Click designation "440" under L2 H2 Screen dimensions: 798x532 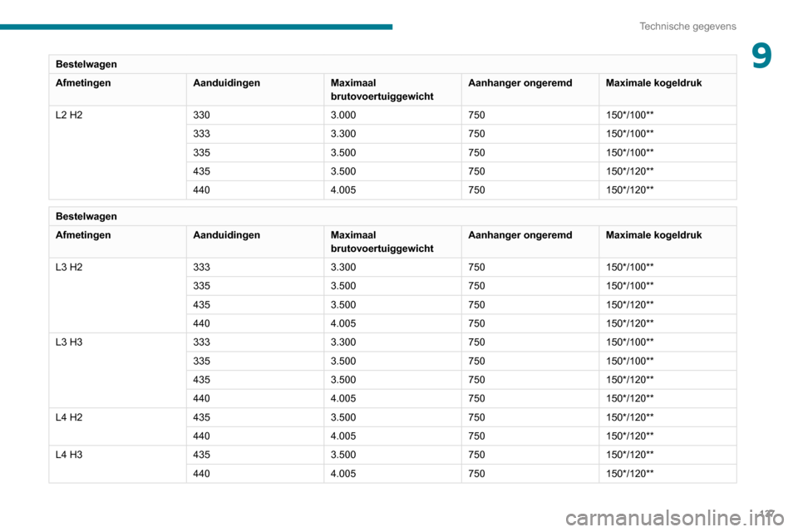201,190
